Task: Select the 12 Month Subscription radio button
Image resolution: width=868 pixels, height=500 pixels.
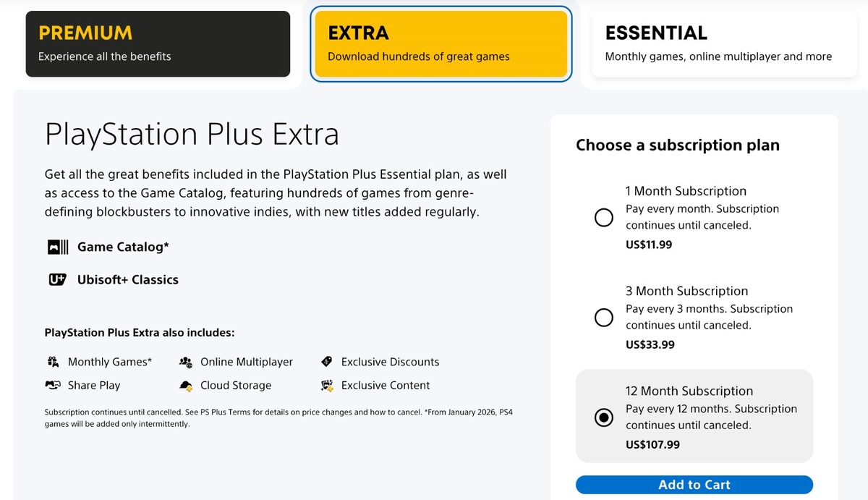Action: 603,418
